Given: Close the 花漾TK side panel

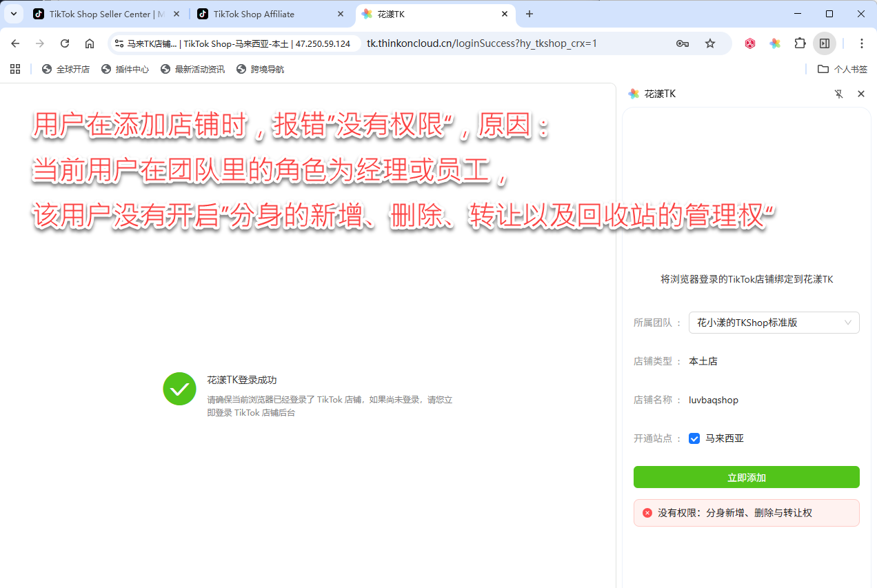Looking at the screenshot, I should [x=860, y=94].
